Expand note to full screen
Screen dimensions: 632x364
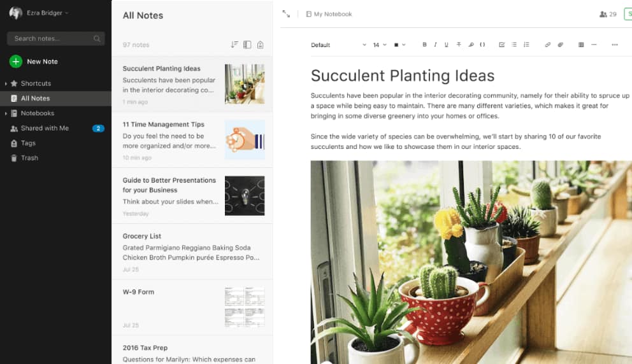[286, 14]
